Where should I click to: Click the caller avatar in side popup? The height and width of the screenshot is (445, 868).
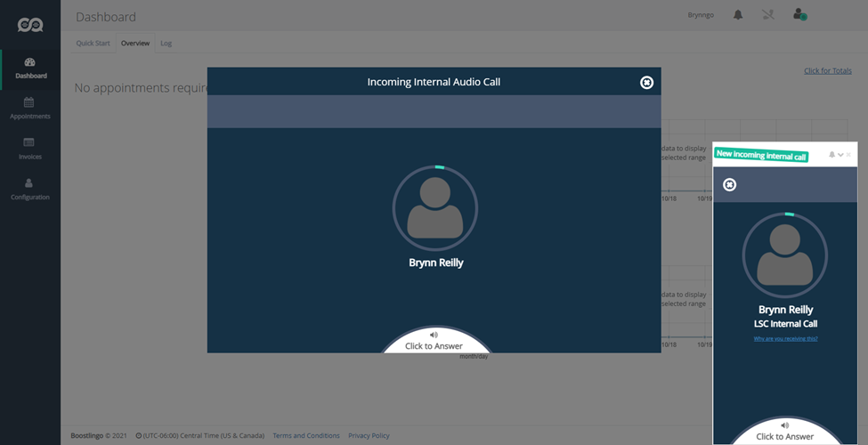coord(785,255)
